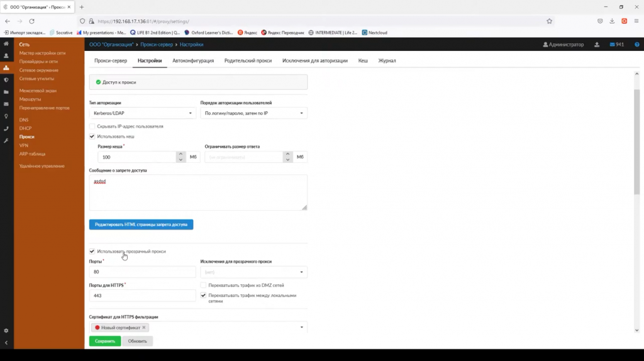Image resolution: width=644 pixels, height=361 pixels.
Task: Click the Размер кеша input field
Action: [136, 157]
